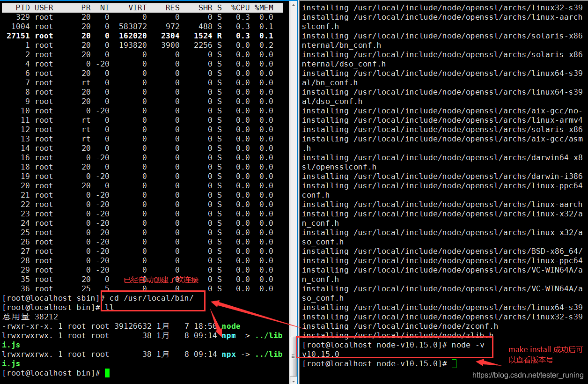Click the node file size 39126632
Viewport: 588px width, 384px height.
pos(132,326)
